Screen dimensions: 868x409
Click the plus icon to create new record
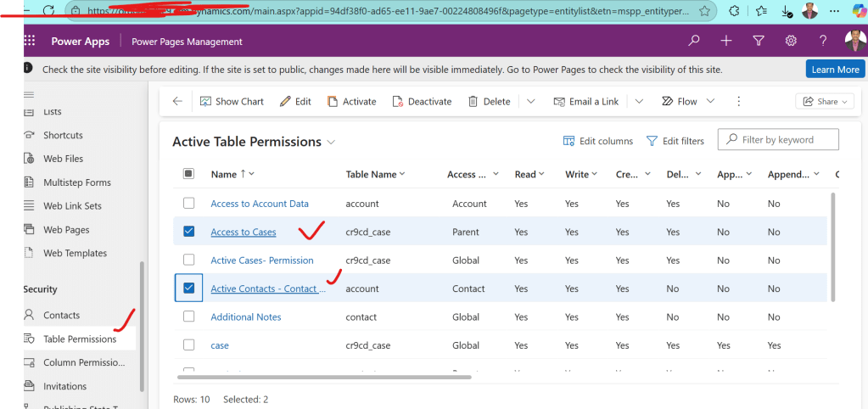pos(726,41)
